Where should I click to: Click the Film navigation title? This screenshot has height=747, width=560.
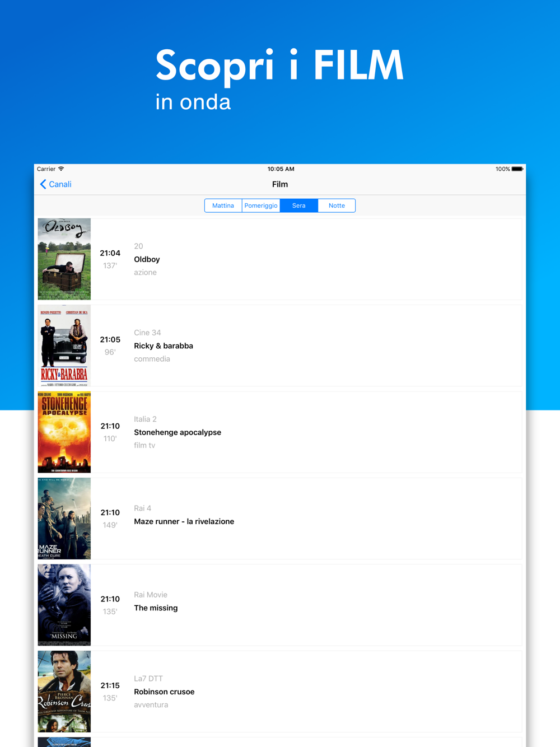click(x=280, y=184)
